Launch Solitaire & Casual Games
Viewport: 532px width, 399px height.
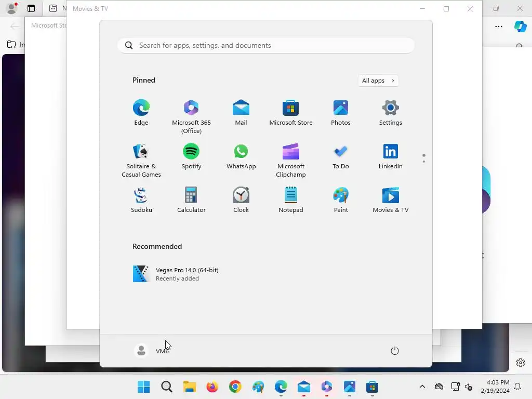tap(141, 161)
